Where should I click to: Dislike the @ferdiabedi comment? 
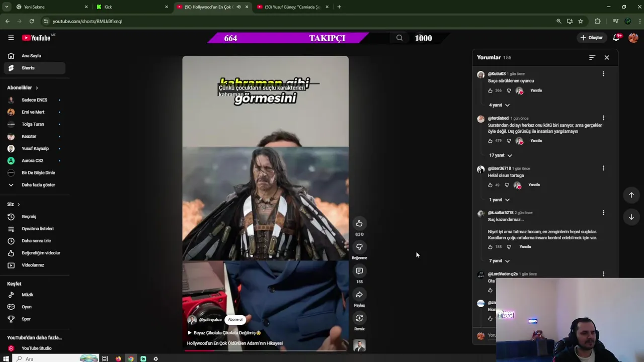(509, 141)
